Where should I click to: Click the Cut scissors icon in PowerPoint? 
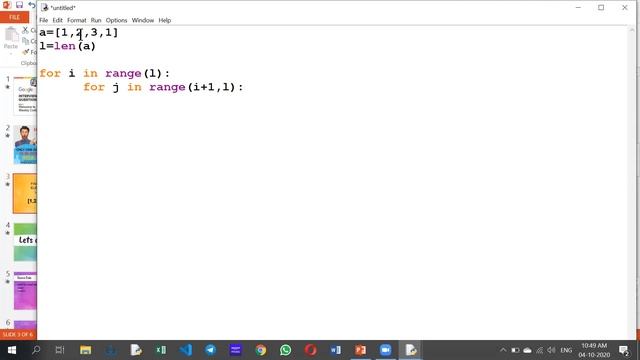click(x=25, y=30)
